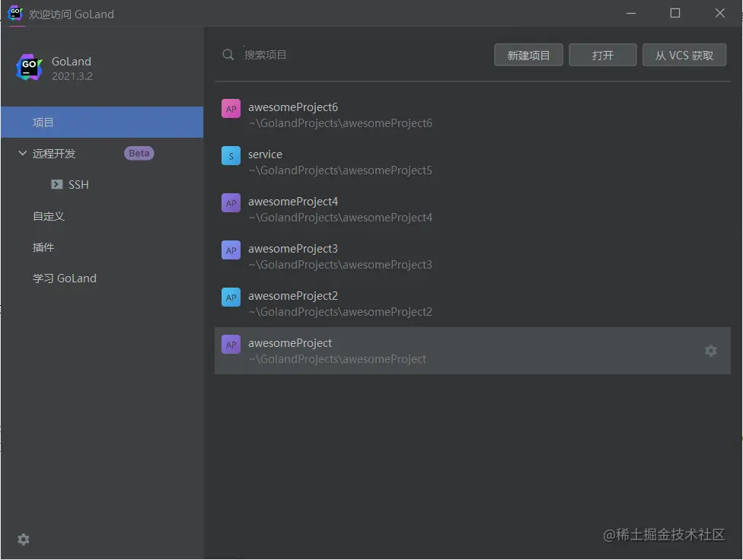The height and width of the screenshot is (560, 743).
Task: Click the SSH terminal icon
Action: [x=56, y=184]
